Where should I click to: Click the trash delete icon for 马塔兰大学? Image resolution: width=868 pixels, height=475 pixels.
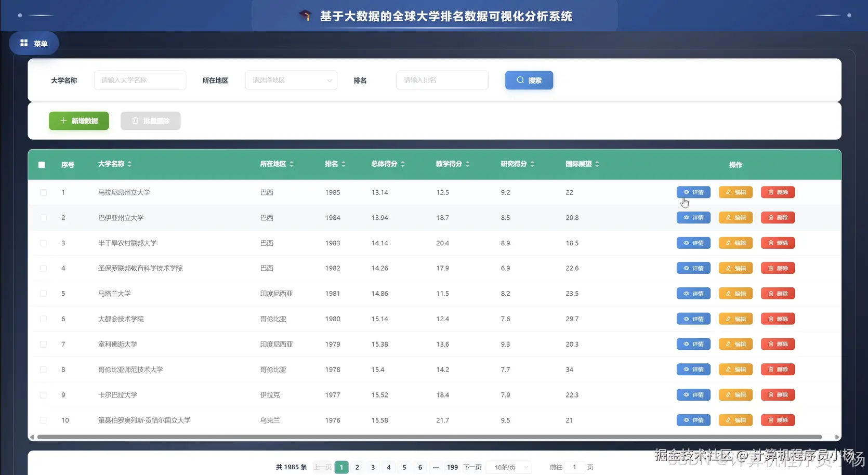click(x=770, y=293)
